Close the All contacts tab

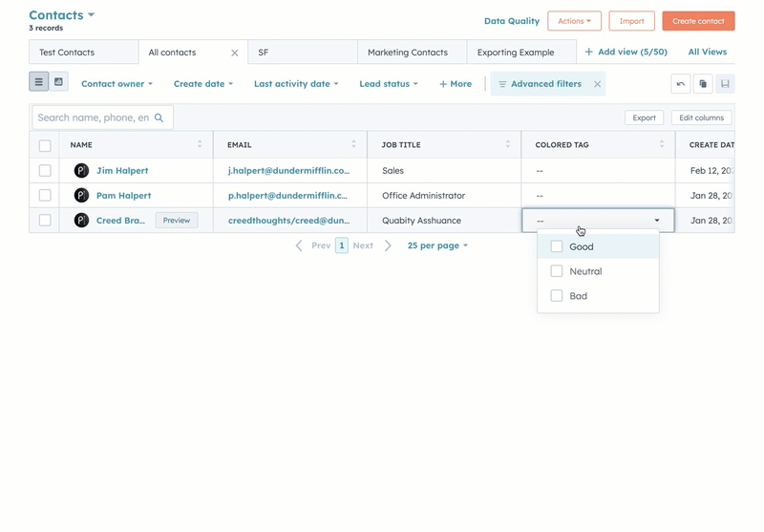(234, 53)
